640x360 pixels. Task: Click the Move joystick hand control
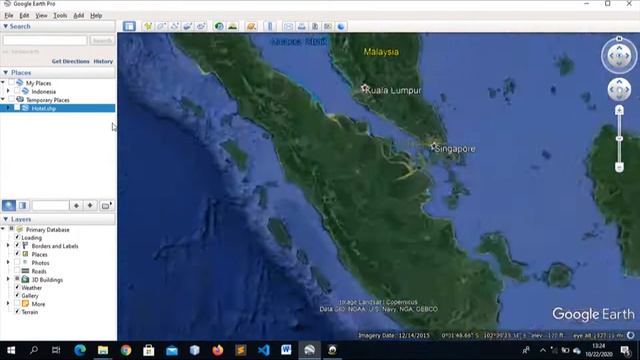click(x=619, y=90)
